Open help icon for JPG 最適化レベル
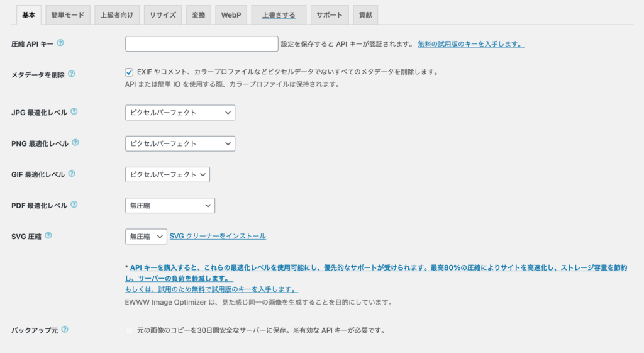This screenshot has width=644, height=353. pyautogui.click(x=74, y=111)
